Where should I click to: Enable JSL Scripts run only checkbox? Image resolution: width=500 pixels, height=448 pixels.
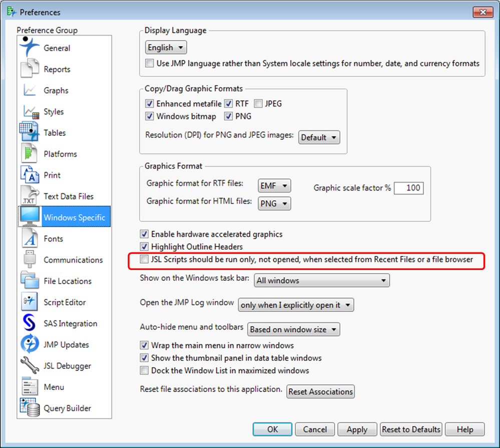pos(144,259)
